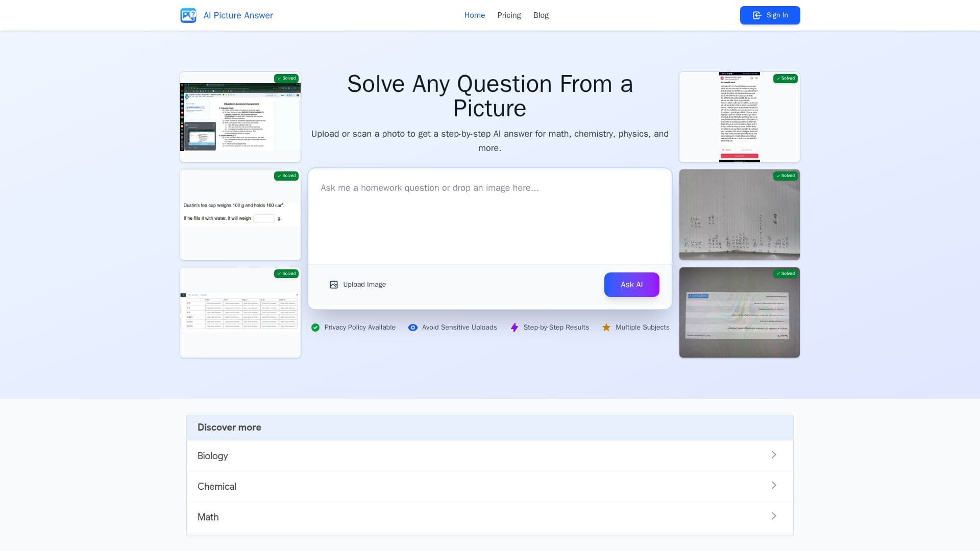The image size is (980, 551).
Task: Click the Multiple Subjects text
Action: click(643, 328)
